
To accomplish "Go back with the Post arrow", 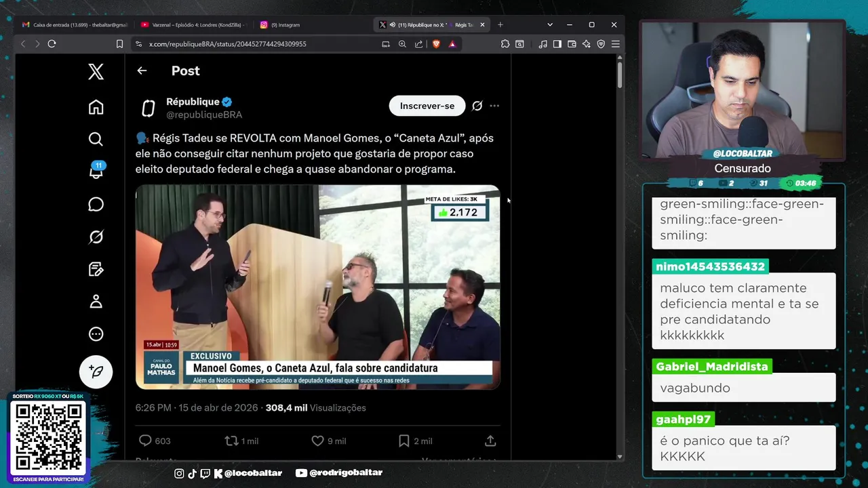I will point(142,70).
